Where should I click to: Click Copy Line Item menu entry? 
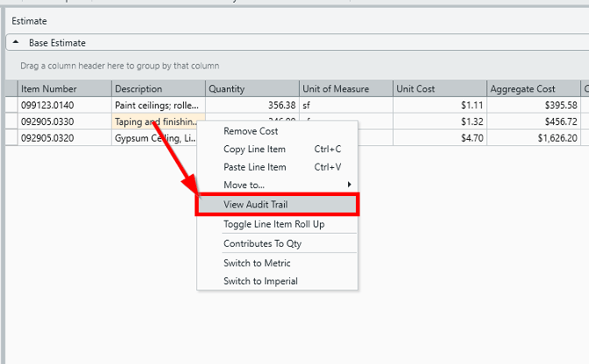[254, 149]
